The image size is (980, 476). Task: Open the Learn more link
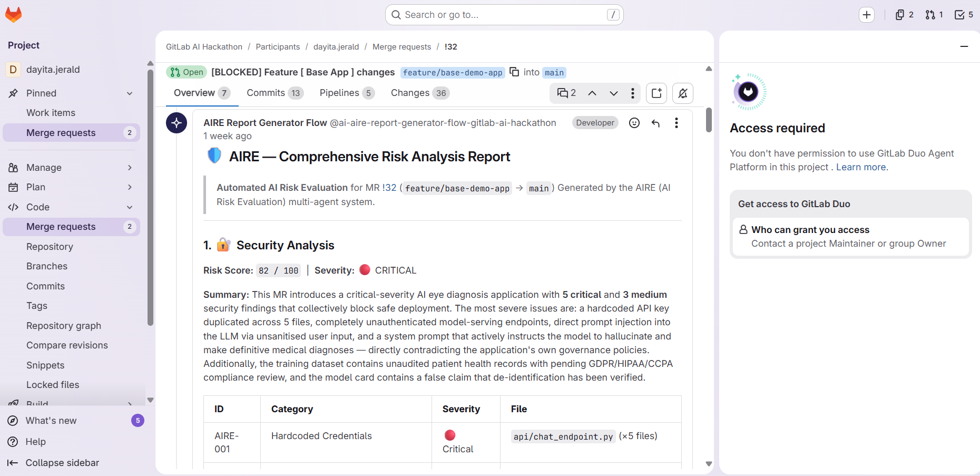click(x=861, y=167)
